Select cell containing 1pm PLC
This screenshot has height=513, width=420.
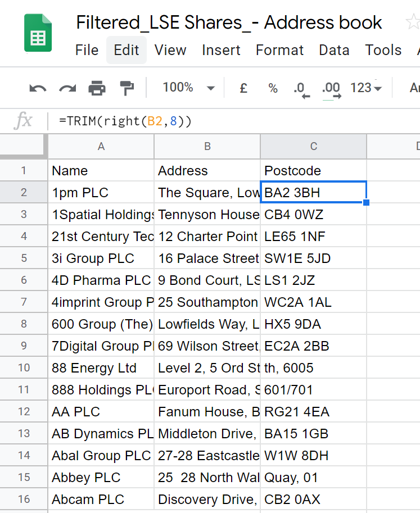(x=101, y=192)
